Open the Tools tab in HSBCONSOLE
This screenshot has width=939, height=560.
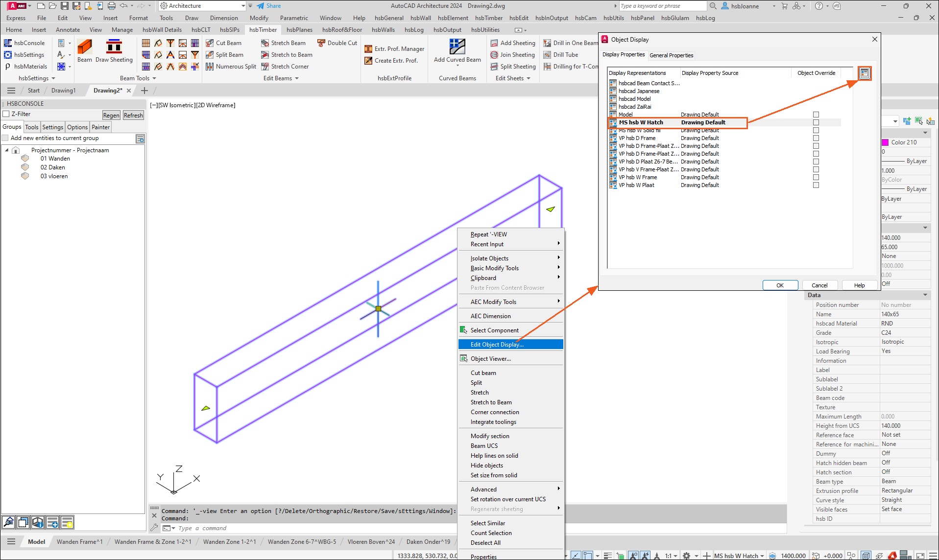coord(32,127)
